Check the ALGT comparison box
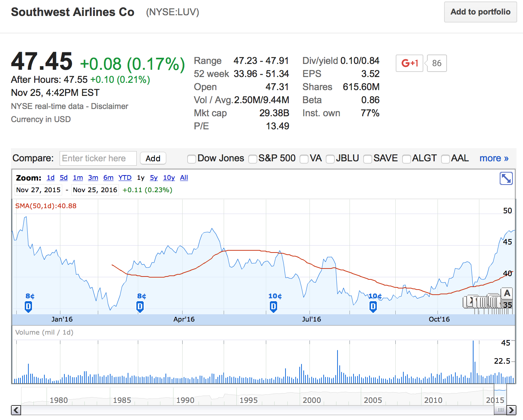The image size is (523, 420). click(x=407, y=159)
